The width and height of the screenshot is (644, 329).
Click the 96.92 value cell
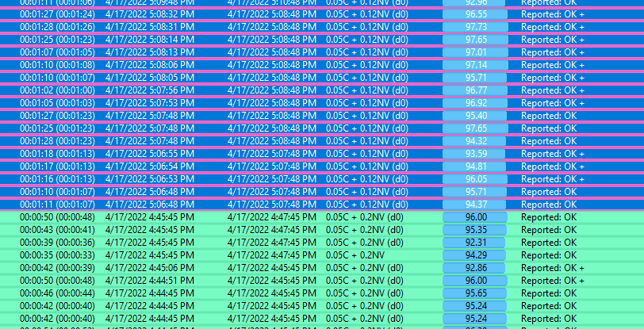(475, 103)
